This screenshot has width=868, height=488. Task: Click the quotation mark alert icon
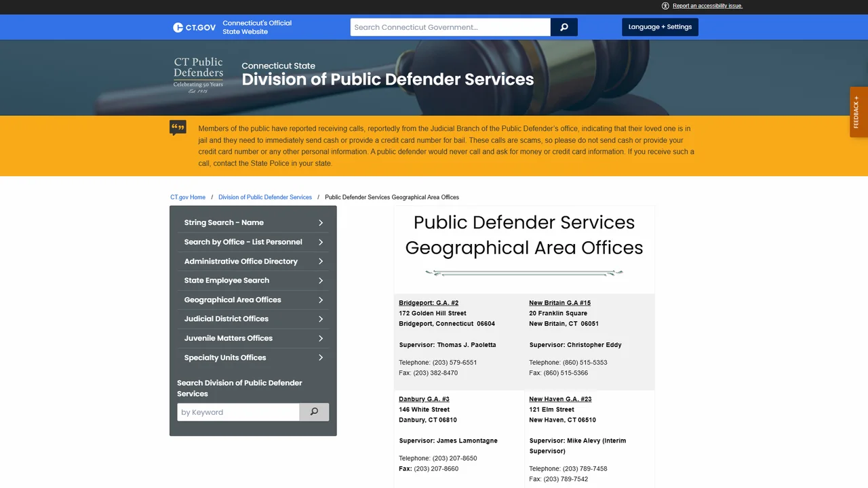coord(178,127)
